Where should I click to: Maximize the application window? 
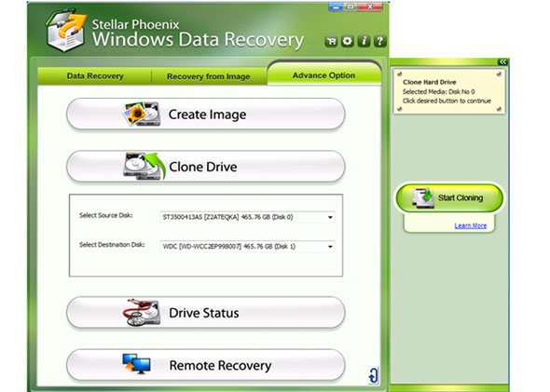pos(351,7)
